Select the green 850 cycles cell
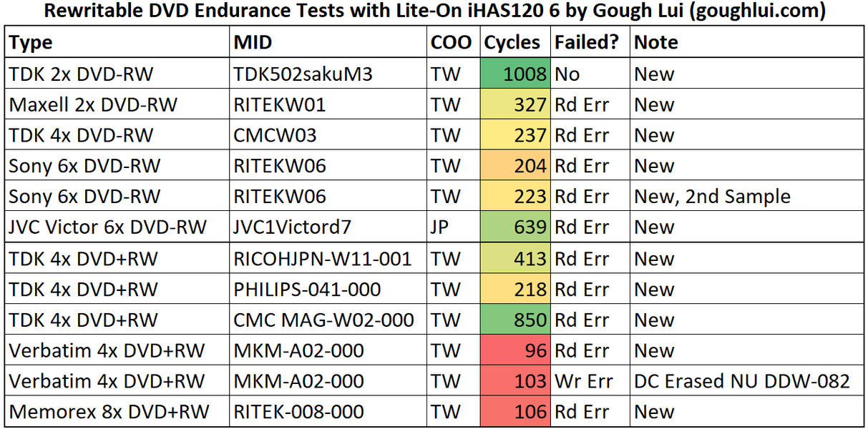 point(515,320)
